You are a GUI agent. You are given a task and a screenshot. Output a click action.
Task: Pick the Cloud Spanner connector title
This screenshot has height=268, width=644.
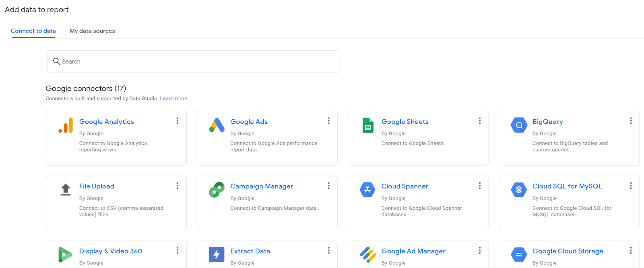405,186
